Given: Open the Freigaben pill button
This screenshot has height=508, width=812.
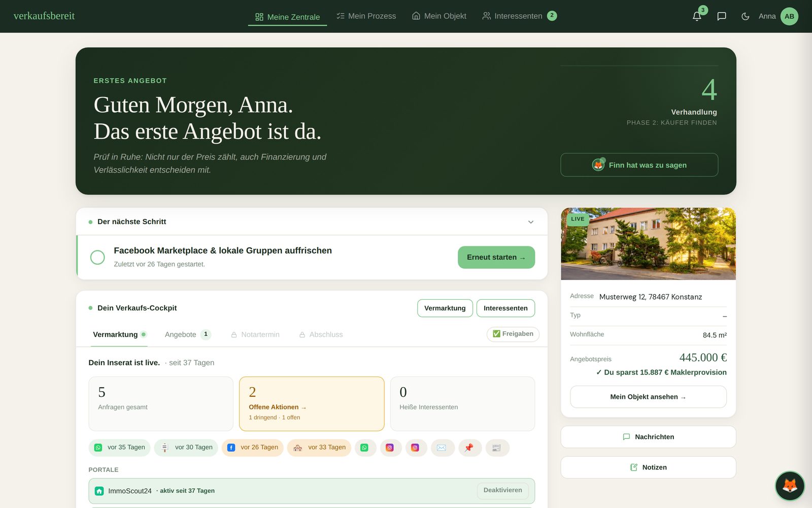Looking at the screenshot, I should [513, 334].
